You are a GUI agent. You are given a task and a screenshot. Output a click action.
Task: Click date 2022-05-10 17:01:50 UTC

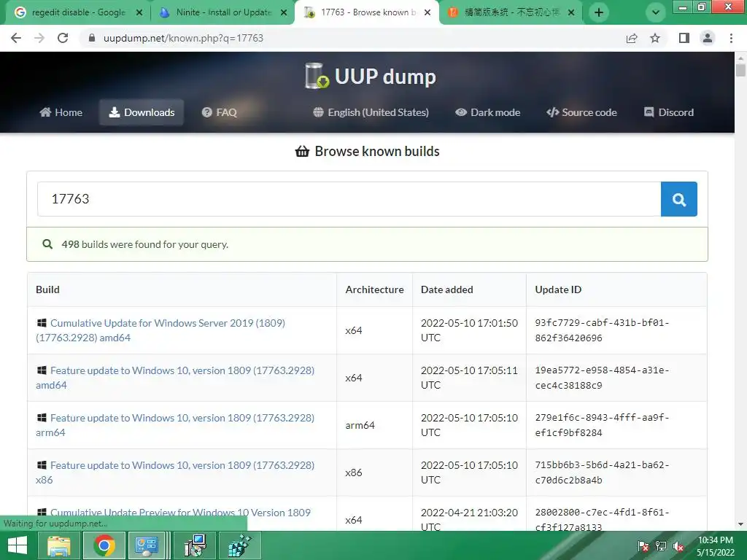[x=469, y=330]
